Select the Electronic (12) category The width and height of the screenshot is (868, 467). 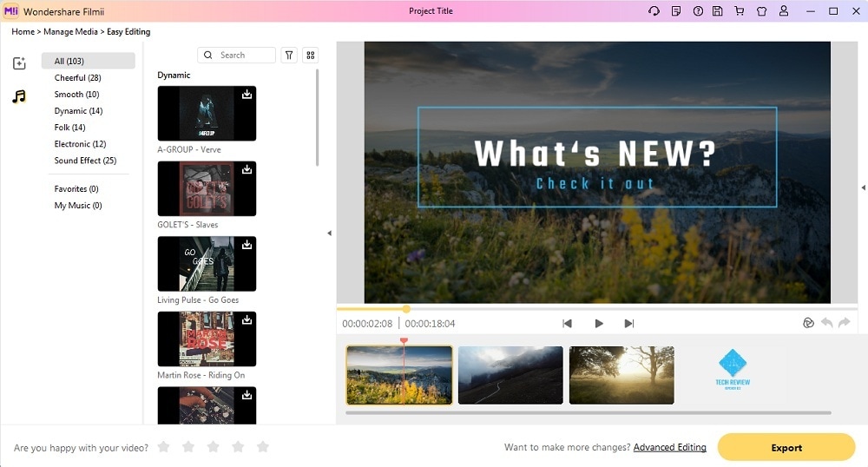80,144
